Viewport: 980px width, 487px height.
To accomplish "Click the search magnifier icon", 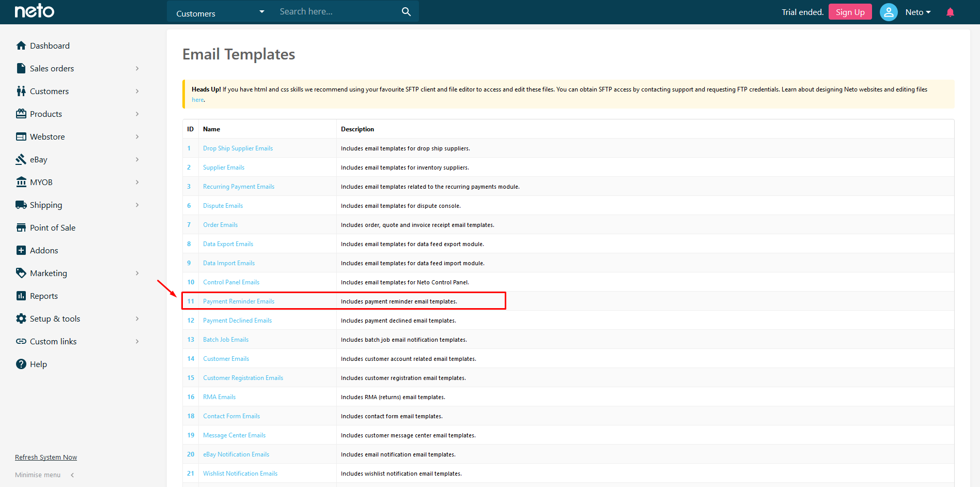I will [406, 12].
